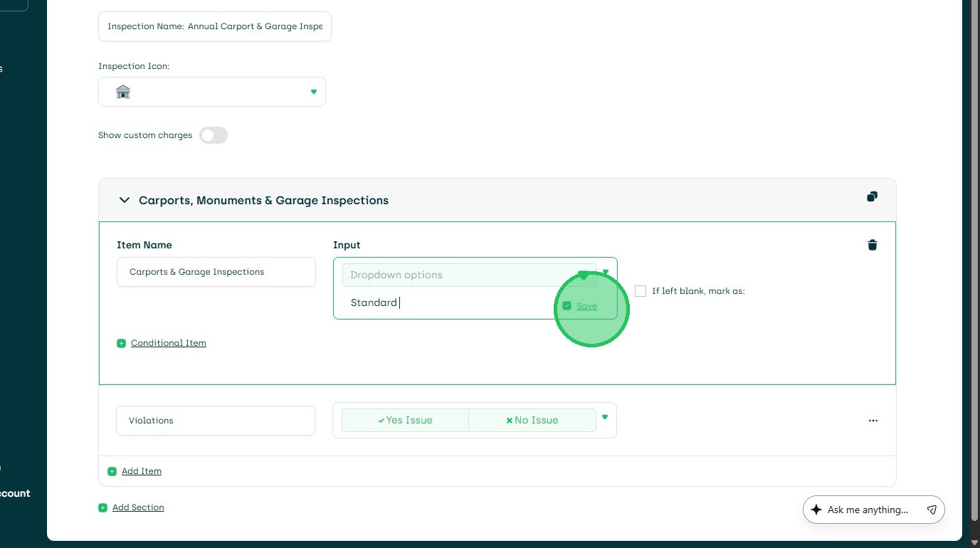Select the Yes Issue option

[405, 420]
